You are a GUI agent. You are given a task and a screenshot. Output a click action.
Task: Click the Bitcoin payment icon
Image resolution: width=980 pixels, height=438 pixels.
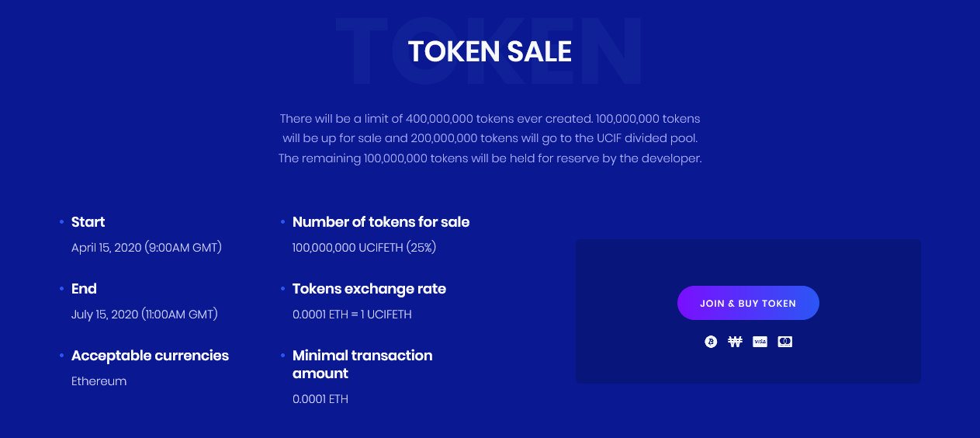click(711, 342)
